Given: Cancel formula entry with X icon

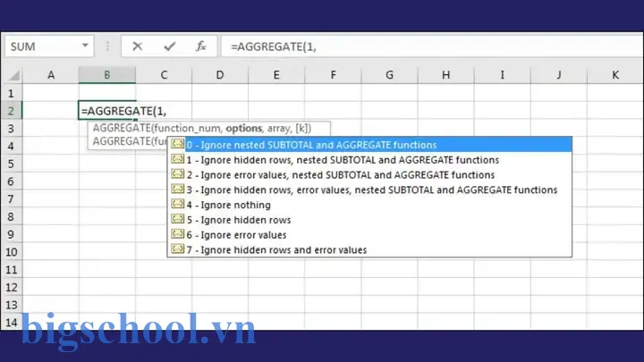Looking at the screenshot, I should tap(137, 46).
